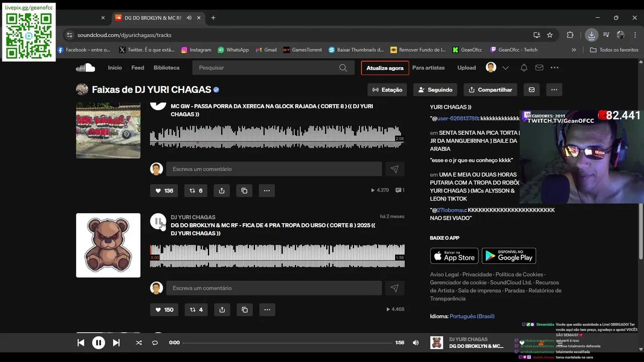Skip to previous track in player bar
The width and height of the screenshot is (644, 362).
click(x=81, y=343)
